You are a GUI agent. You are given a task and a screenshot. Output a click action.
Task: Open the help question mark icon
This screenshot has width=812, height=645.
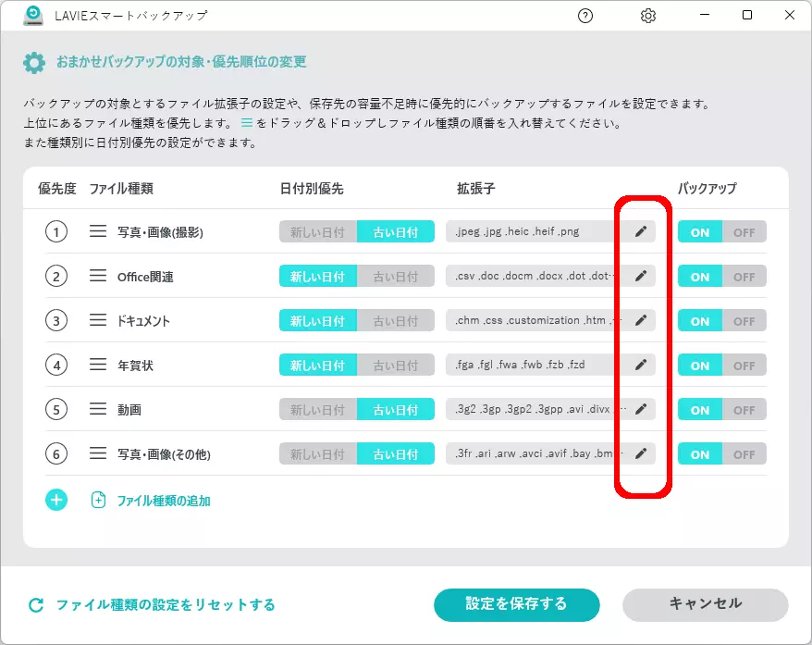(585, 16)
